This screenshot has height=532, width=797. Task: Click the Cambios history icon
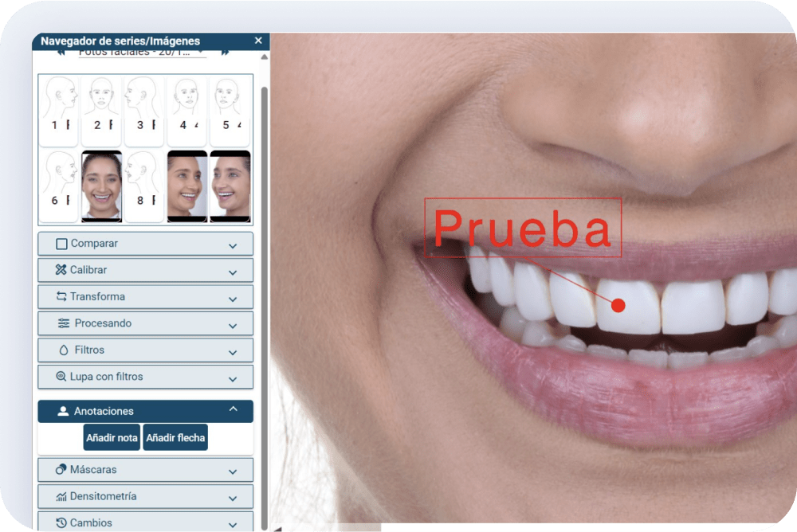tap(61, 523)
